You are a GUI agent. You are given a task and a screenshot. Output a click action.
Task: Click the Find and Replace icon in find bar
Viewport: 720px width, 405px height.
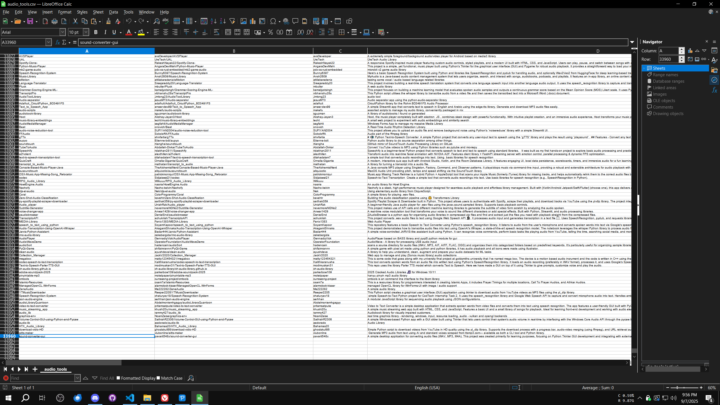click(191, 378)
